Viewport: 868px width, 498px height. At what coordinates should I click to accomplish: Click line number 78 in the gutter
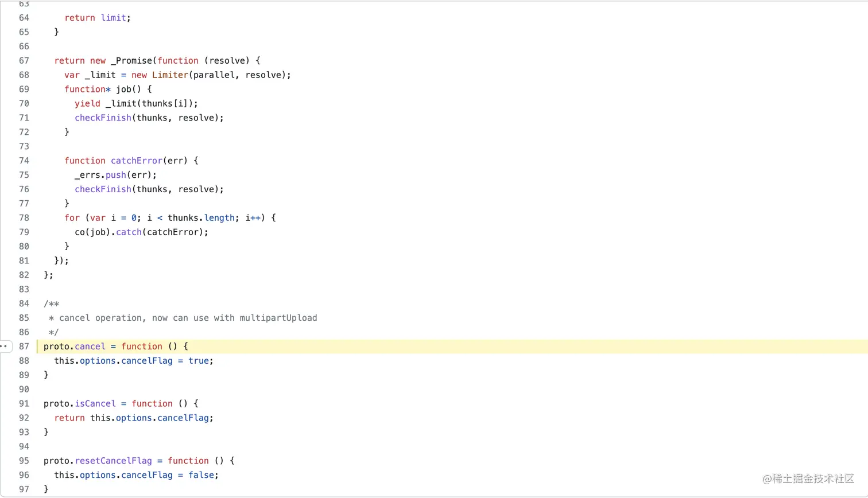24,218
